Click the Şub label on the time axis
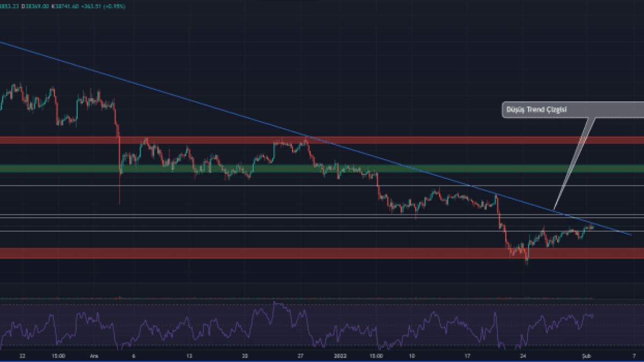 (x=586, y=356)
